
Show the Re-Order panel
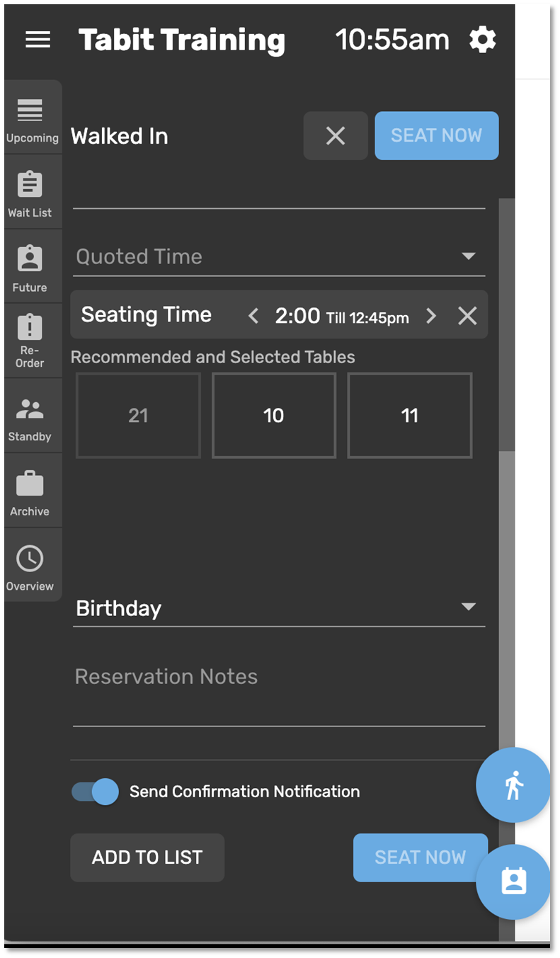pyautogui.click(x=30, y=341)
